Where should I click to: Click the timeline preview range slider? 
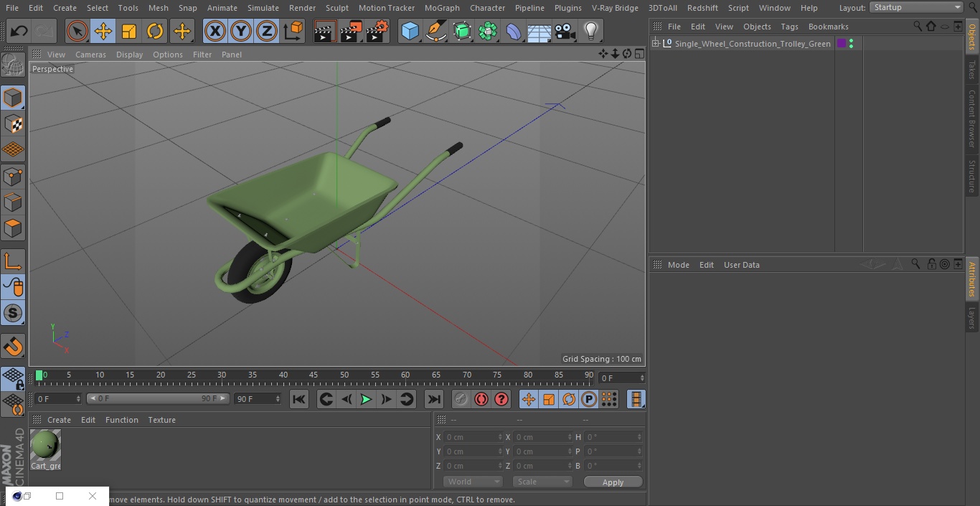[x=158, y=398]
